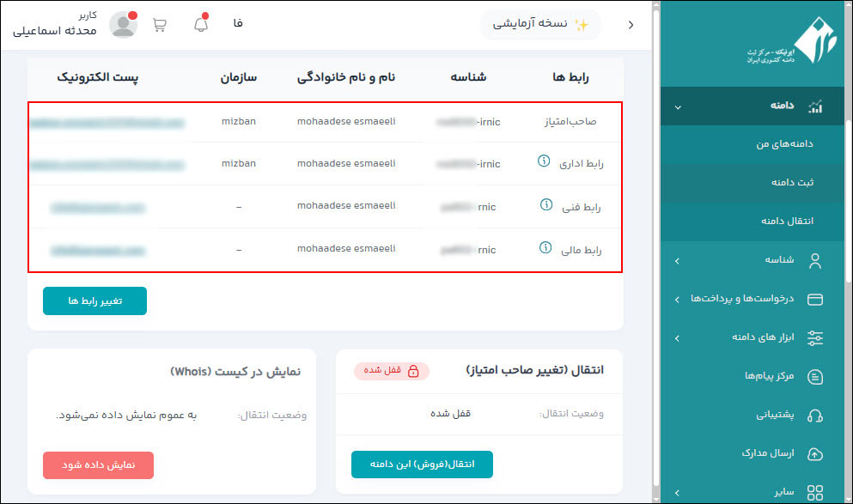Click the info icon beside رابط اداری

544,161
